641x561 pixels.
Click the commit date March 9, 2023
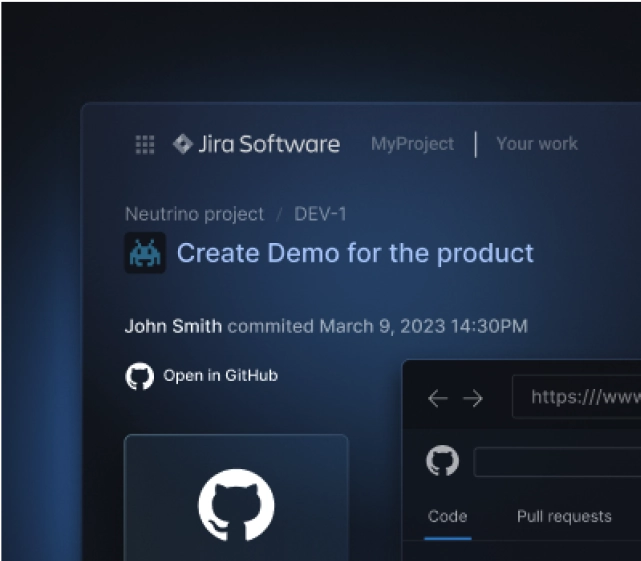point(382,326)
